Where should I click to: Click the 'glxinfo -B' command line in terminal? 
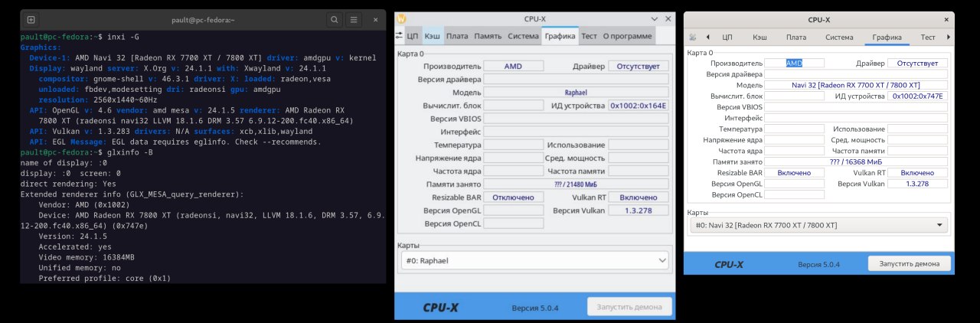point(85,152)
